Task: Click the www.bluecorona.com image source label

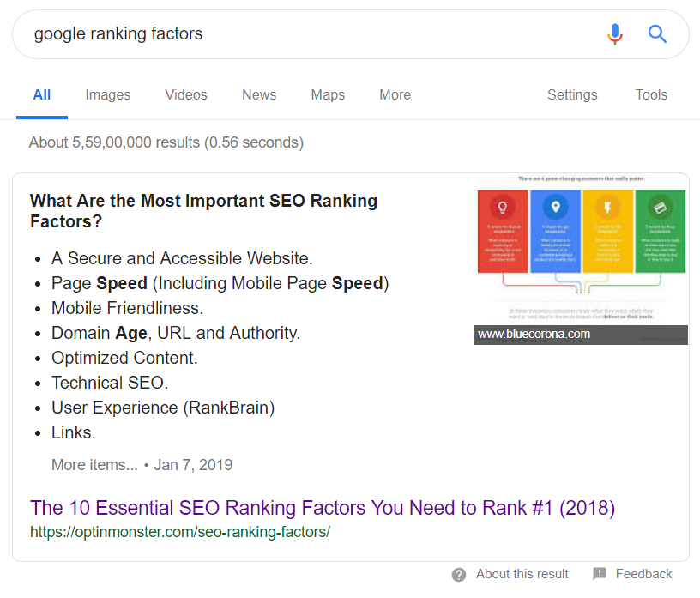Action: 534,335
